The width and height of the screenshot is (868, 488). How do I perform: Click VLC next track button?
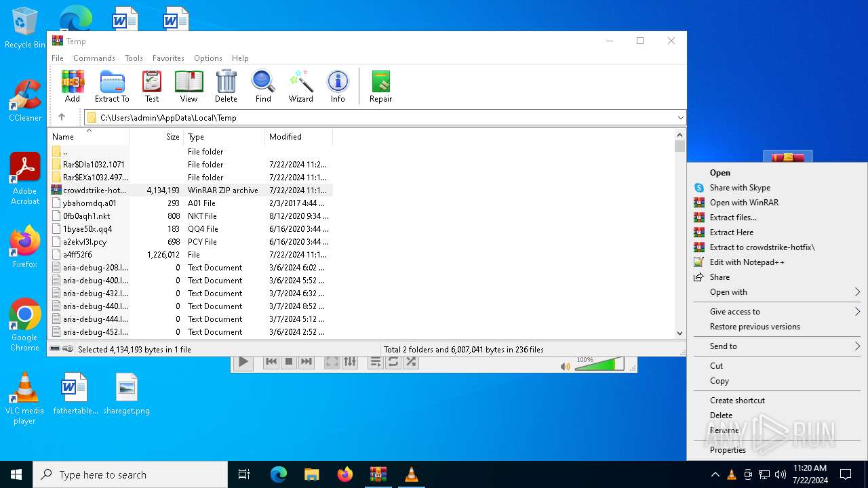[307, 362]
